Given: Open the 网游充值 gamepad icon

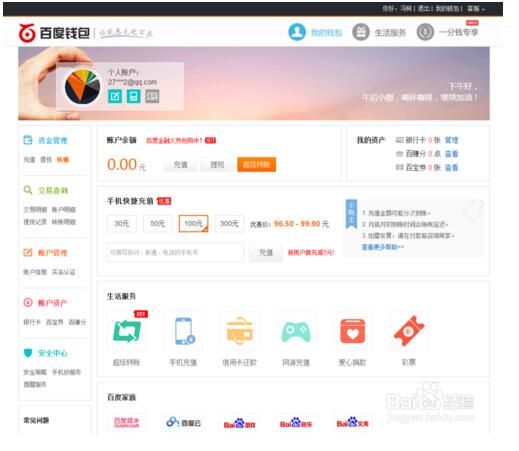Looking at the screenshot, I should pos(296,332).
